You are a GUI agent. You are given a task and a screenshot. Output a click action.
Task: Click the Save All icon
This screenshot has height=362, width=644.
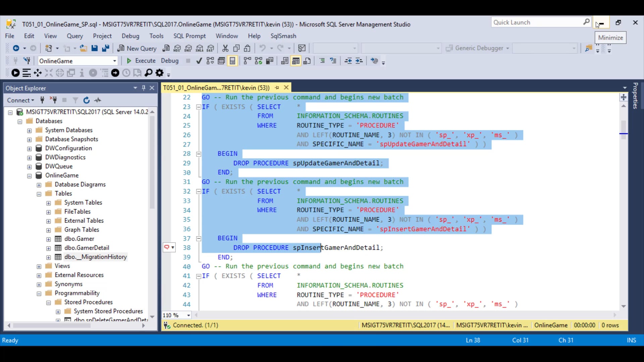tap(106, 48)
